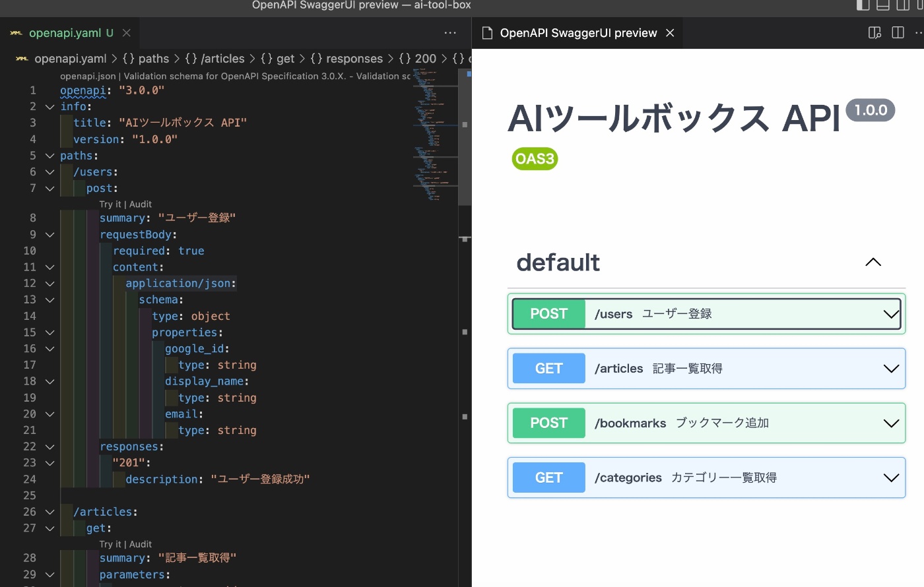Click the default section heading
This screenshot has width=924, height=587.
click(558, 263)
